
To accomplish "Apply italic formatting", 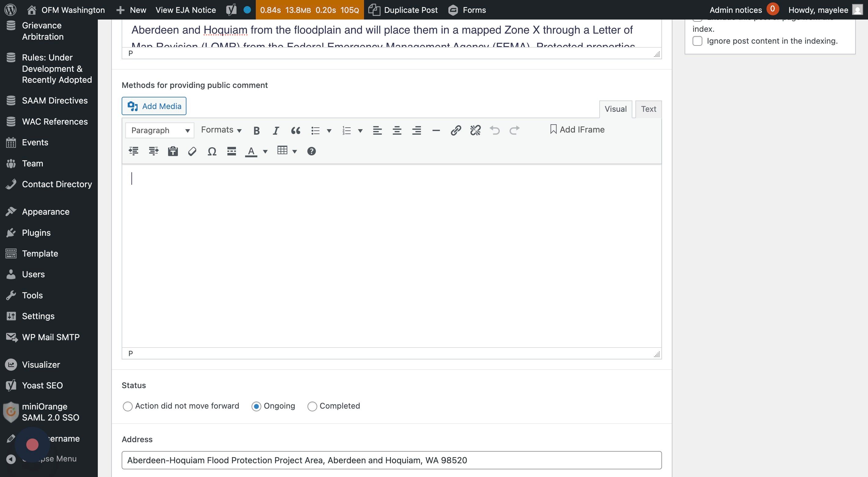I will point(276,131).
